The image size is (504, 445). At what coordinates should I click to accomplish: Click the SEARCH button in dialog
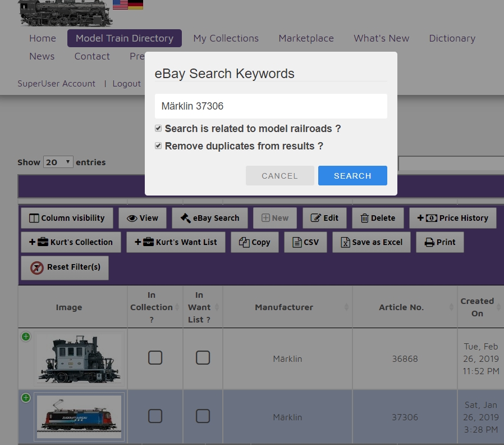(x=352, y=176)
